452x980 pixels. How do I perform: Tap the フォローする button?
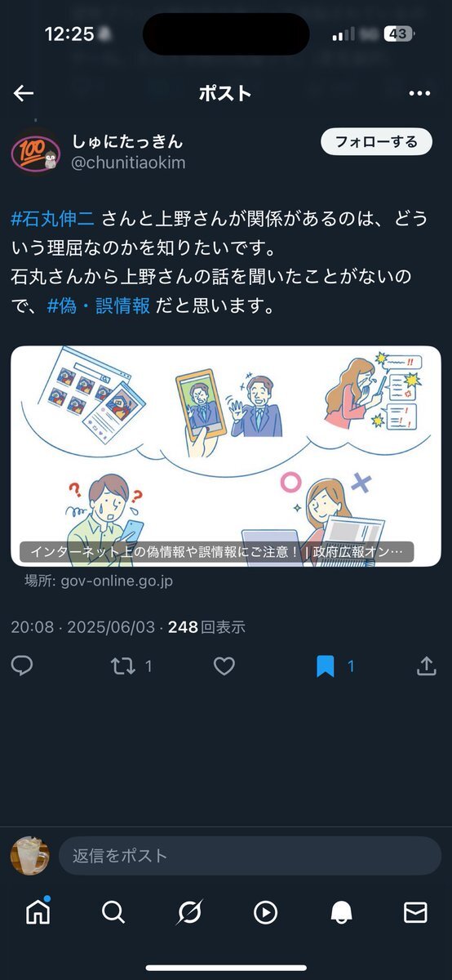[x=376, y=141]
